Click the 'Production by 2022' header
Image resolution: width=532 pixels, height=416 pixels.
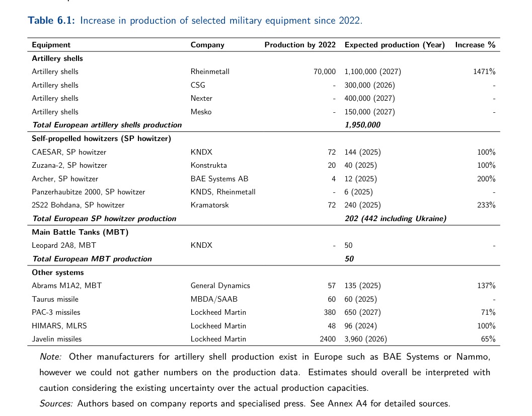click(x=300, y=45)
